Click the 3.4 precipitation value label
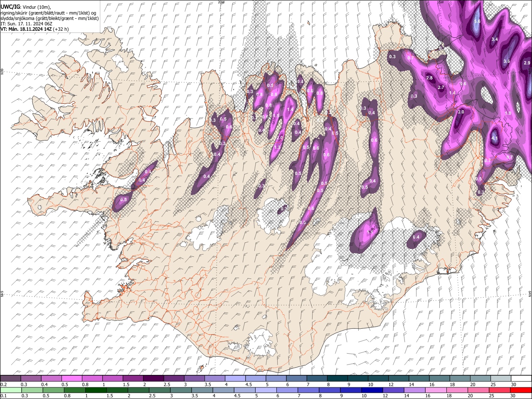532x399 pixels. point(495,39)
